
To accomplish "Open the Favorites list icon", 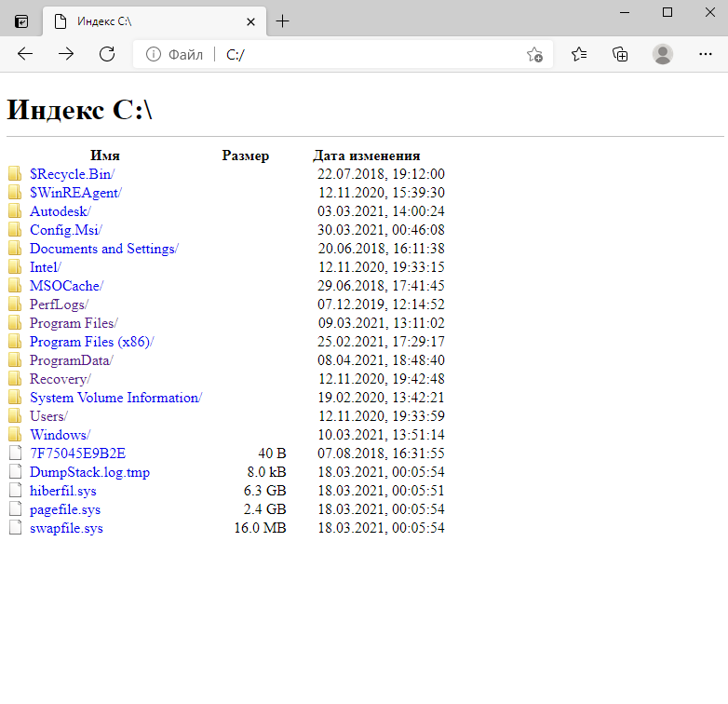I will 579,54.
